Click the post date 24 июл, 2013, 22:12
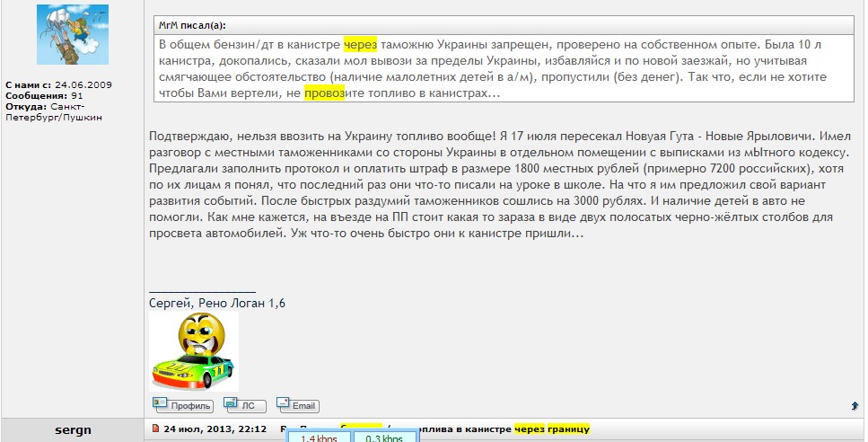The image size is (868, 442). click(215, 429)
